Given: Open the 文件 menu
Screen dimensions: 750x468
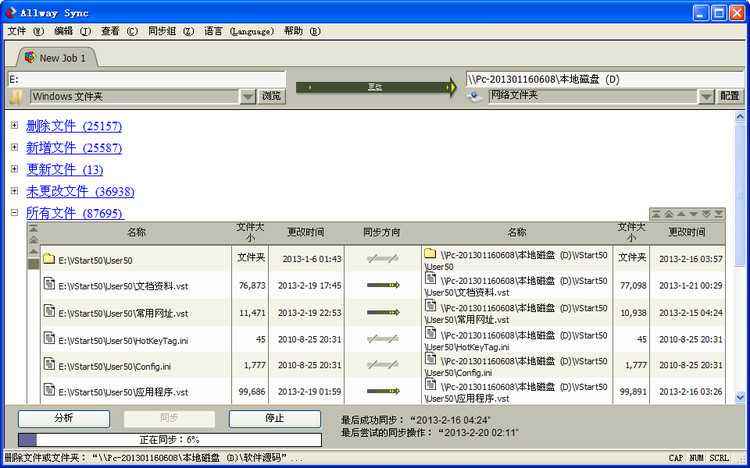Looking at the screenshot, I should (x=25, y=31).
